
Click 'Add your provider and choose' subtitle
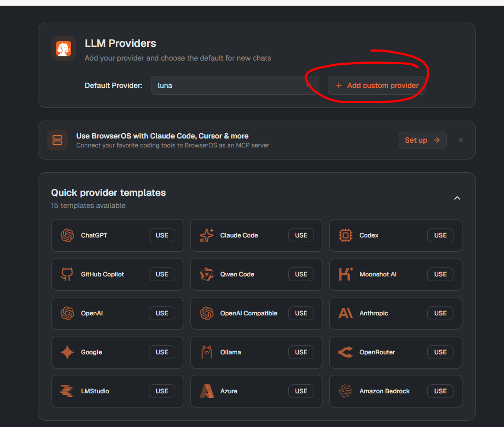178,58
